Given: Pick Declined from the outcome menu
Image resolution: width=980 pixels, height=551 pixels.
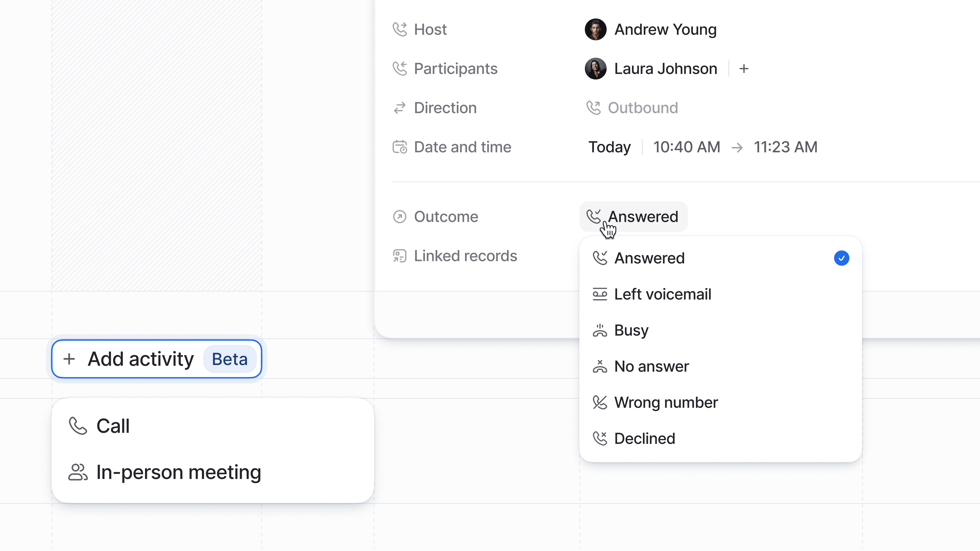Looking at the screenshot, I should (644, 439).
